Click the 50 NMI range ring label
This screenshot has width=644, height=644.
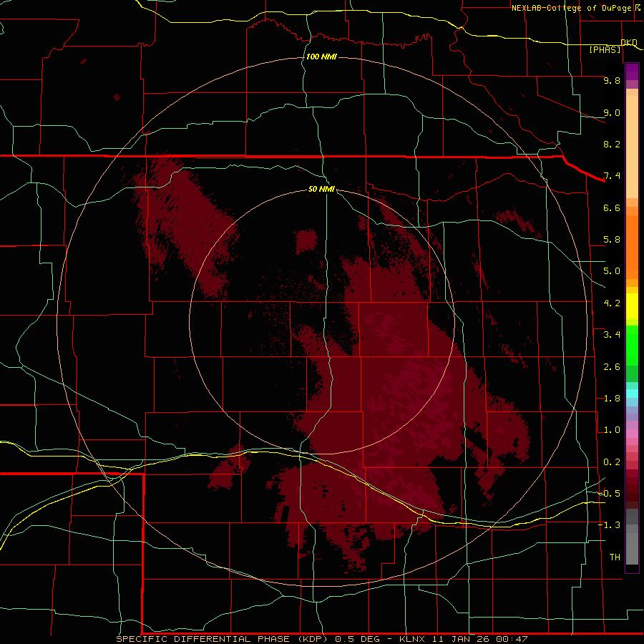(x=321, y=189)
